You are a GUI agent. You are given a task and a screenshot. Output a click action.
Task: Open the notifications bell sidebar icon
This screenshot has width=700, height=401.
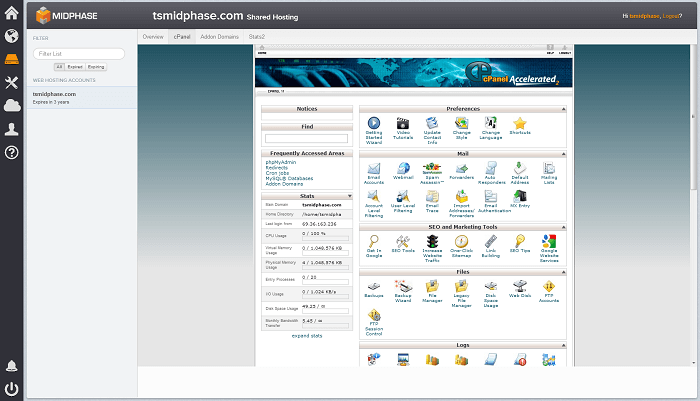coord(12,366)
